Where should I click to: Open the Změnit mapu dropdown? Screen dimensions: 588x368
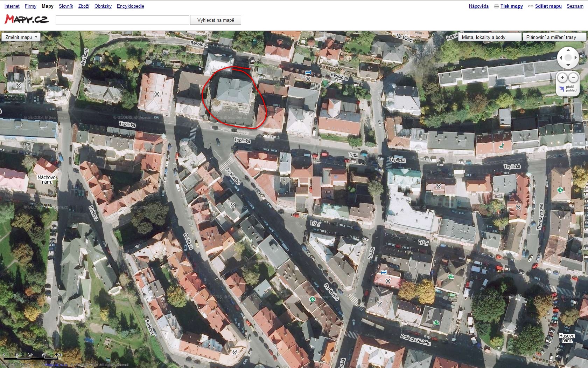[x=21, y=37]
